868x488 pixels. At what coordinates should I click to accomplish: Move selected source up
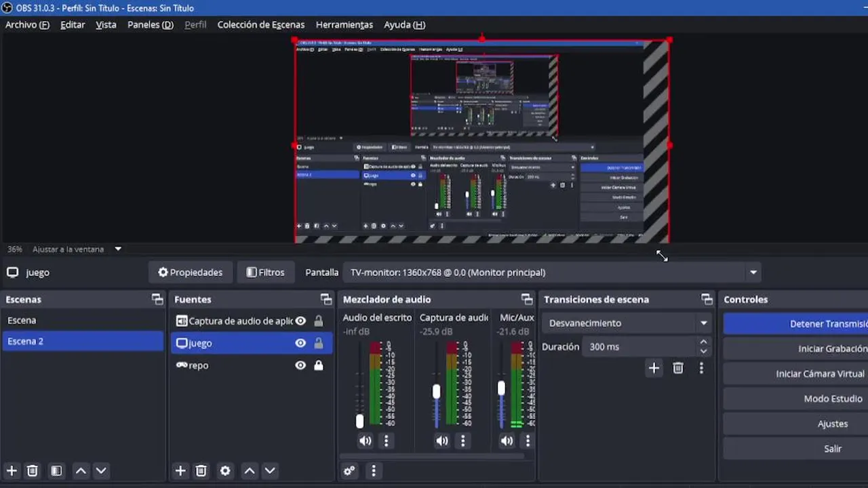[250, 470]
